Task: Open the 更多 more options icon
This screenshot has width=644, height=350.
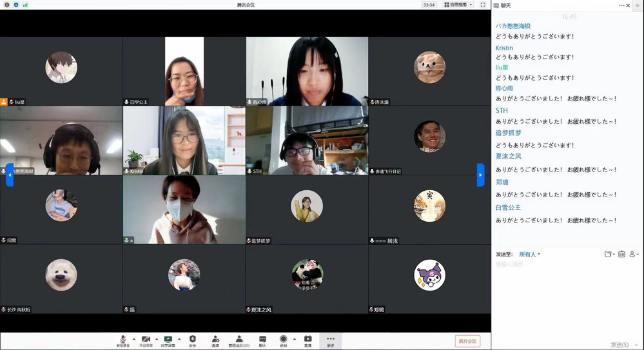Action: (330, 340)
